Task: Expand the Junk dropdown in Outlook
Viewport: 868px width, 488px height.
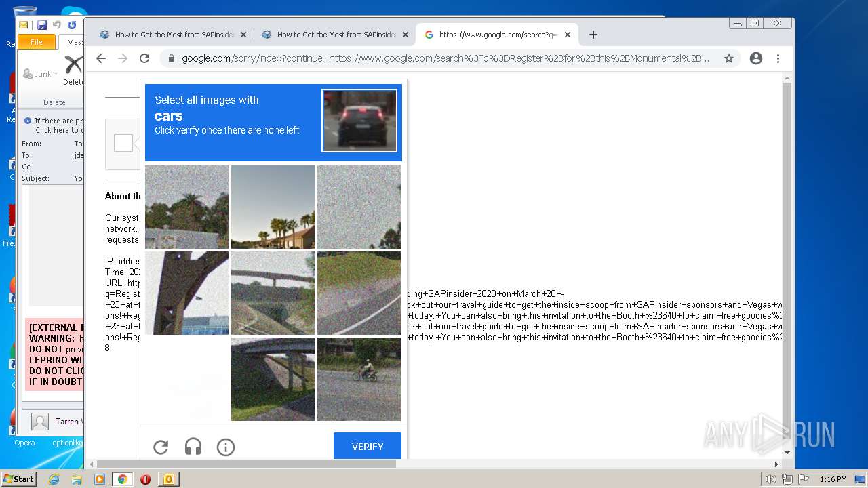Action: coord(56,74)
